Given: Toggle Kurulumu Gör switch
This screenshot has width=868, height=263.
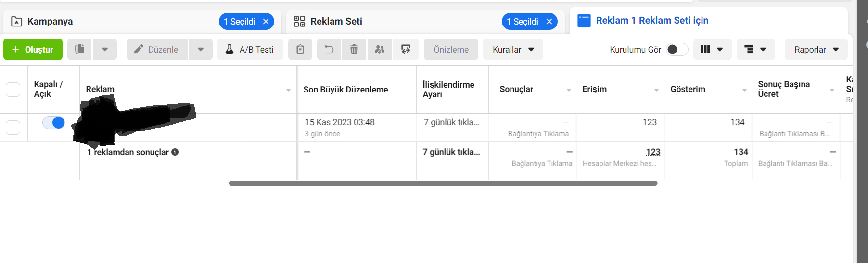Looking at the screenshot, I should click(x=677, y=49).
